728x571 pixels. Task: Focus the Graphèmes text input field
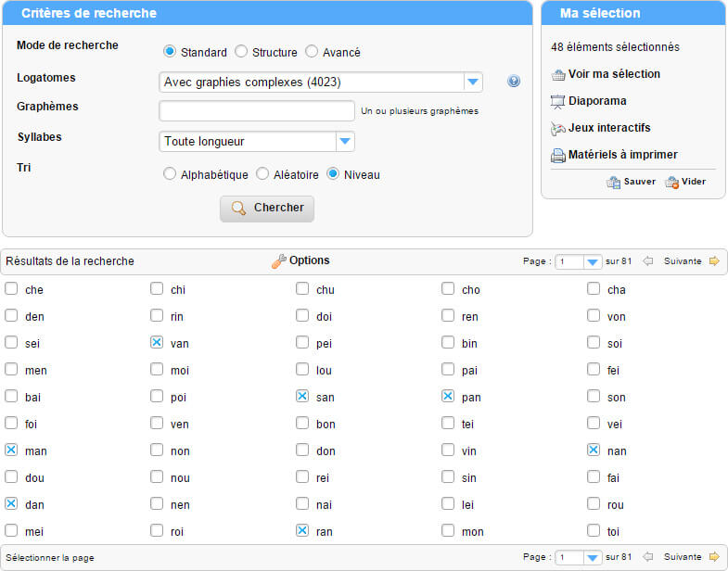click(x=257, y=111)
